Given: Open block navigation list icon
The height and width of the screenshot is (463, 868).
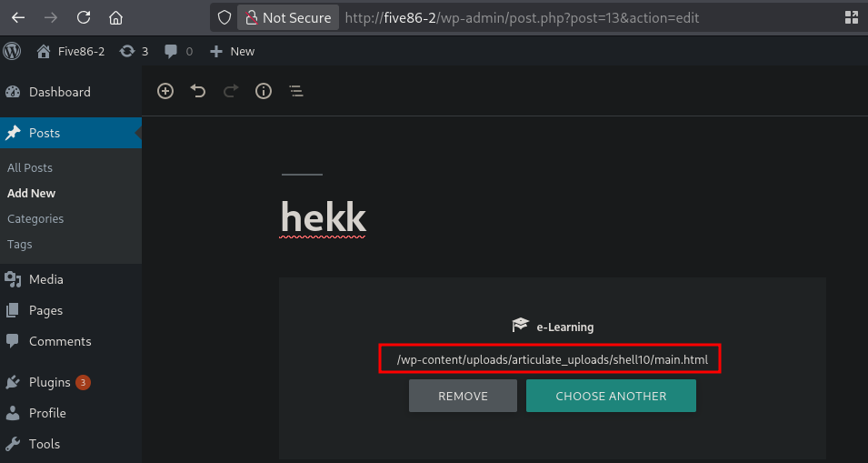Looking at the screenshot, I should click(x=296, y=91).
